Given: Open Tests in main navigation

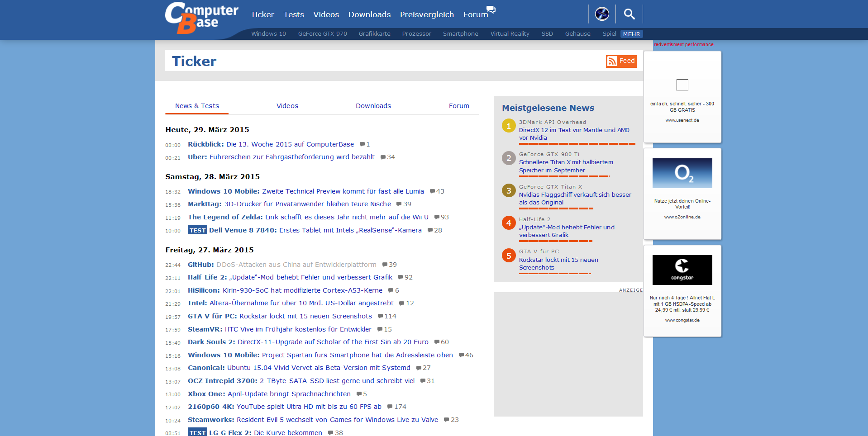Looking at the screenshot, I should [294, 14].
